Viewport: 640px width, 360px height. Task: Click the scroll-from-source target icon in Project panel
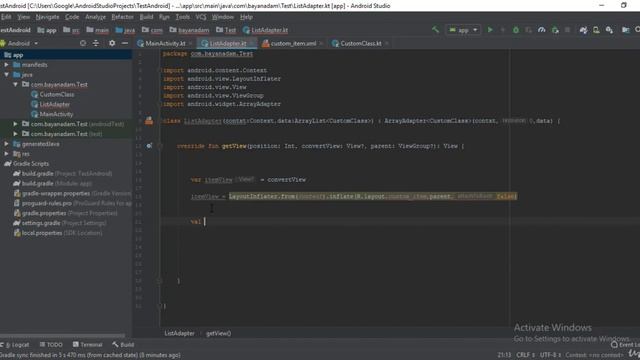[x=83, y=43]
